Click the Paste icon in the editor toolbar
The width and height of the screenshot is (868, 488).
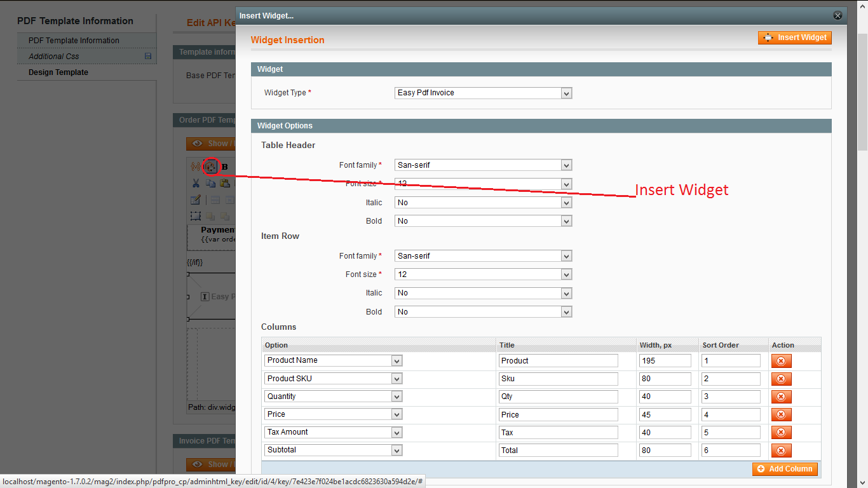pyautogui.click(x=225, y=183)
